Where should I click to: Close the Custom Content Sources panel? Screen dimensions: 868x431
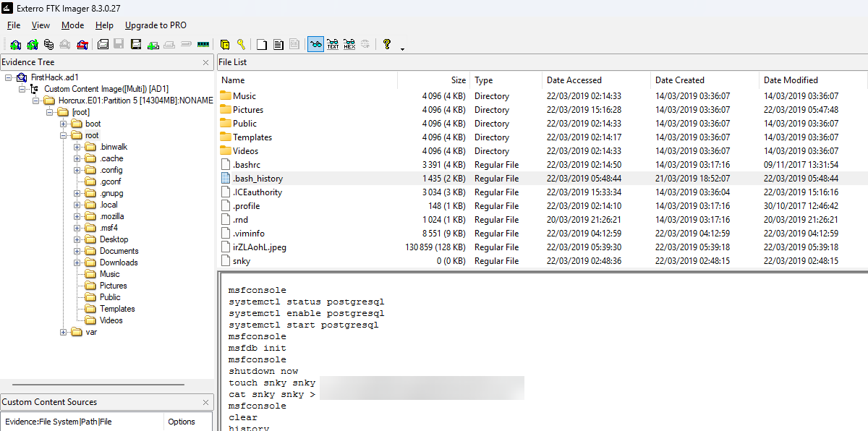[x=206, y=402]
